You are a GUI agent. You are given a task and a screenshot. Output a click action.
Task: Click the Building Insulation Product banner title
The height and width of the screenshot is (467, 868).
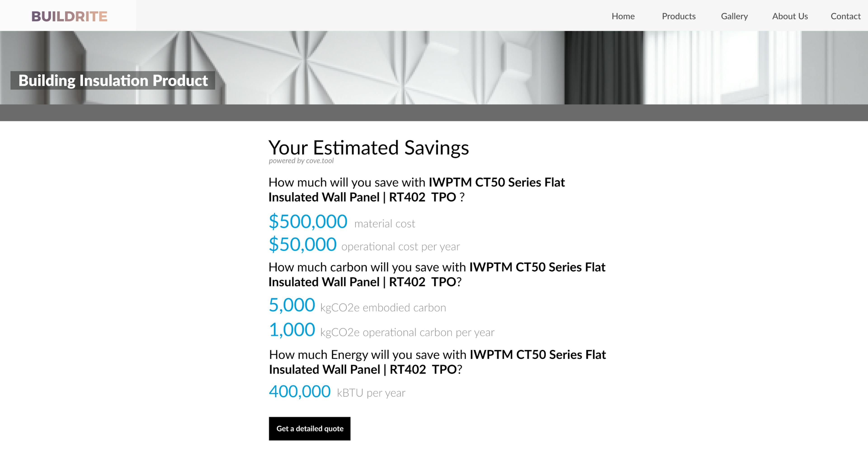coord(113,80)
